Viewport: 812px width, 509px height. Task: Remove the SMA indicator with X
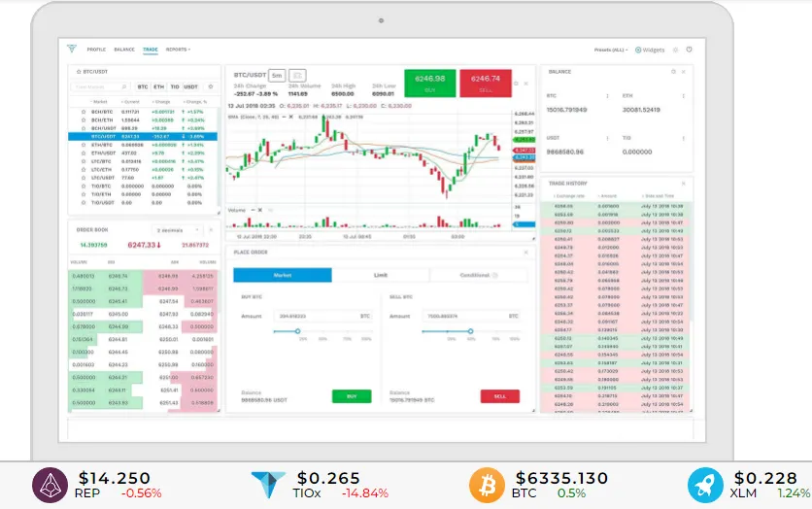291,117
